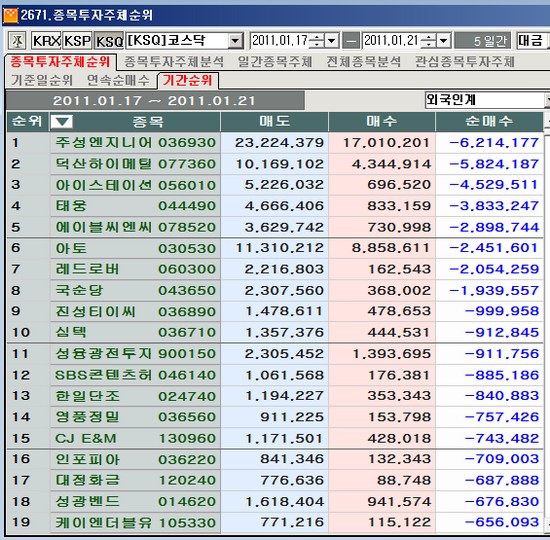Expand the 외국인계 investor dropdown
Viewport: 550px width, 540px height.
(x=547, y=100)
